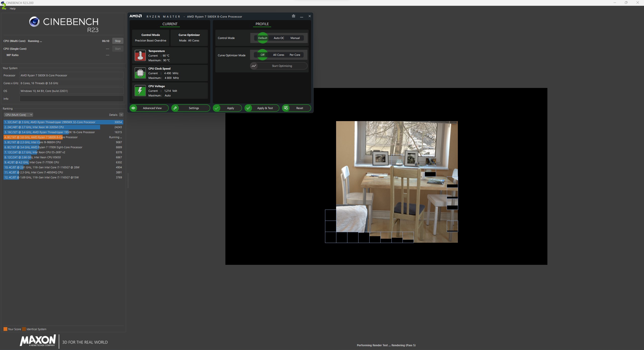Click the Start Optimizing graph icon
Screen dimensions: 644x350
254,66
